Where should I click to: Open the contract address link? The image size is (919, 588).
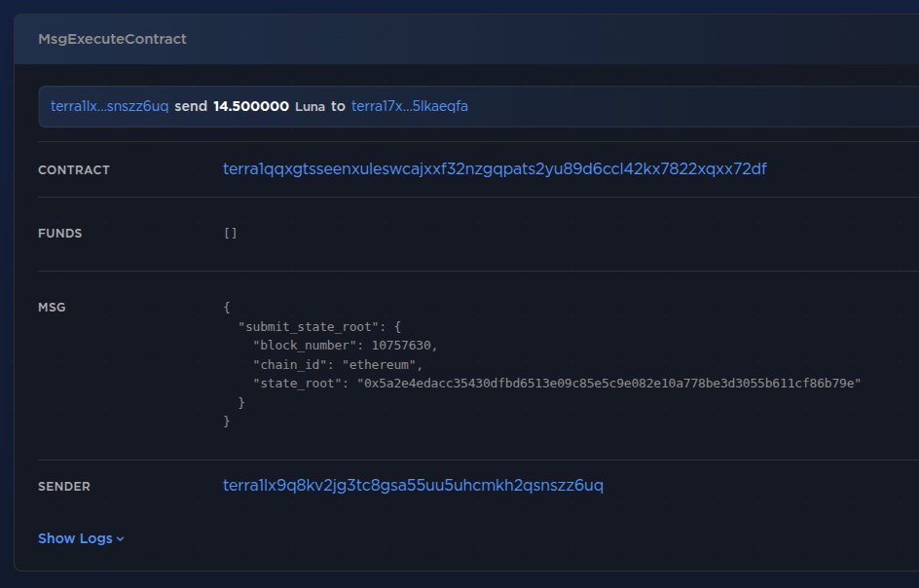tap(495, 169)
